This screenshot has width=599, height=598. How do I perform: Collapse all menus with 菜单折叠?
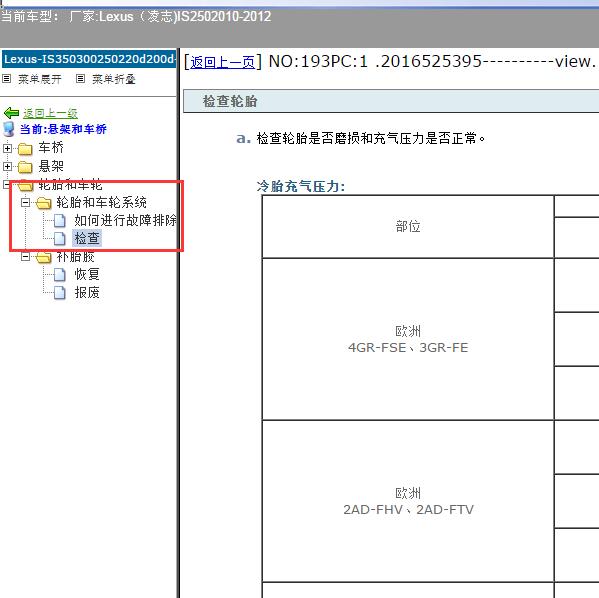coord(114,79)
